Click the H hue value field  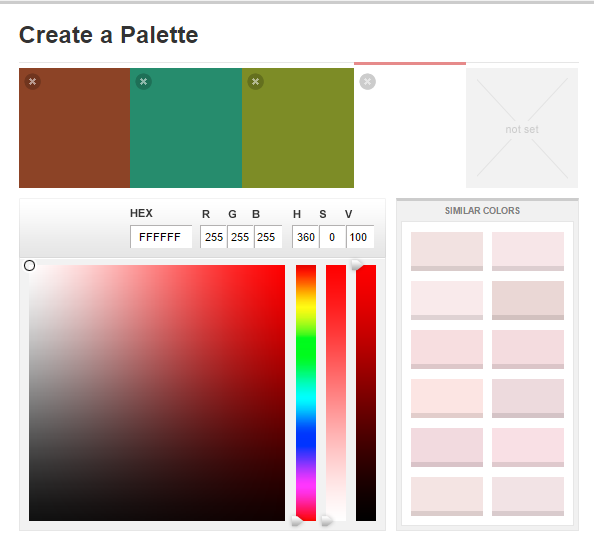coord(305,237)
